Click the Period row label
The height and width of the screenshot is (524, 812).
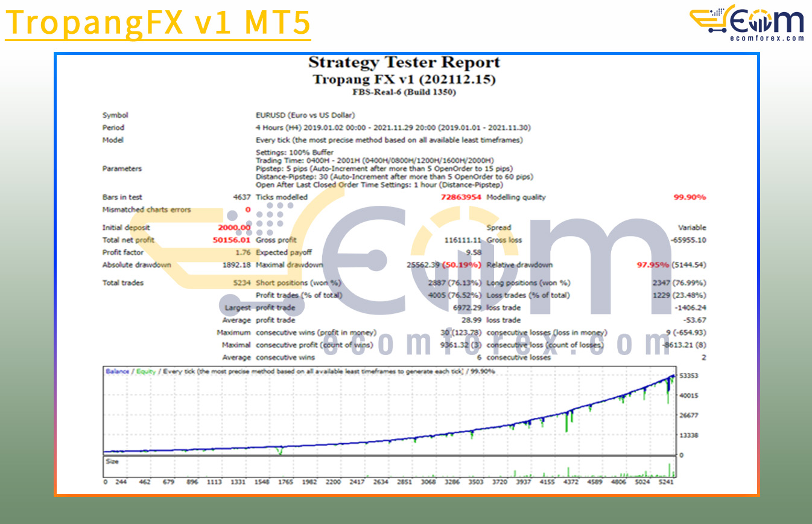(113, 127)
